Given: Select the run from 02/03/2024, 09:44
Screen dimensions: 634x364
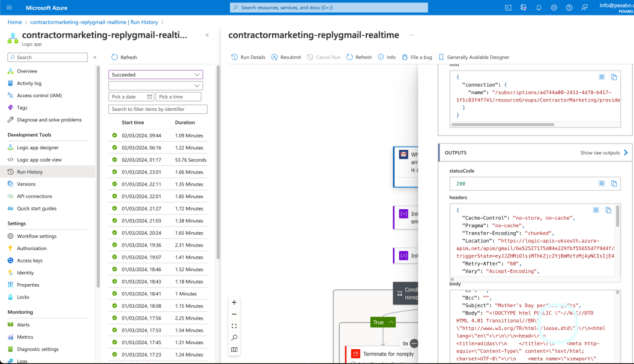Looking at the screenshot, I should (x=158, y=136).
